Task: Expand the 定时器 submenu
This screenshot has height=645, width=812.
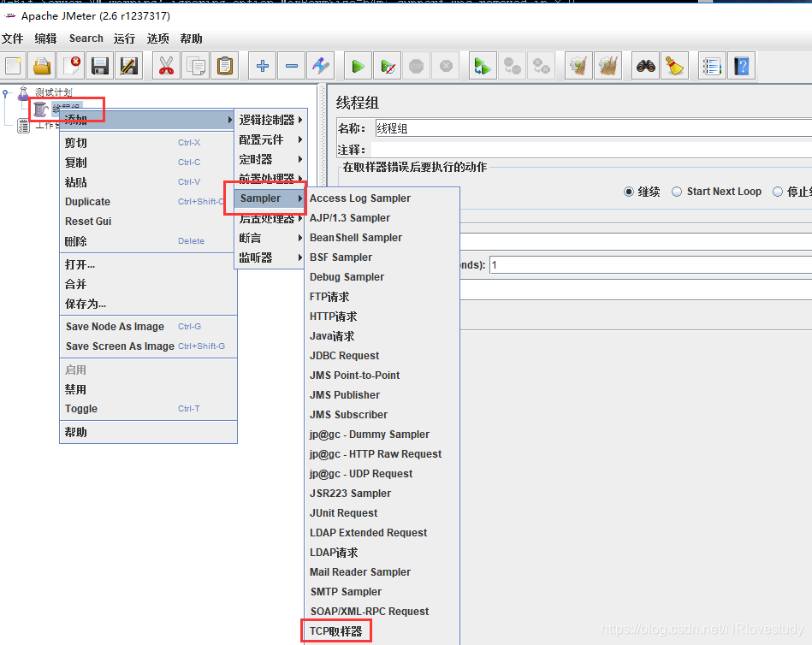Action: click(x=271, y=159)
